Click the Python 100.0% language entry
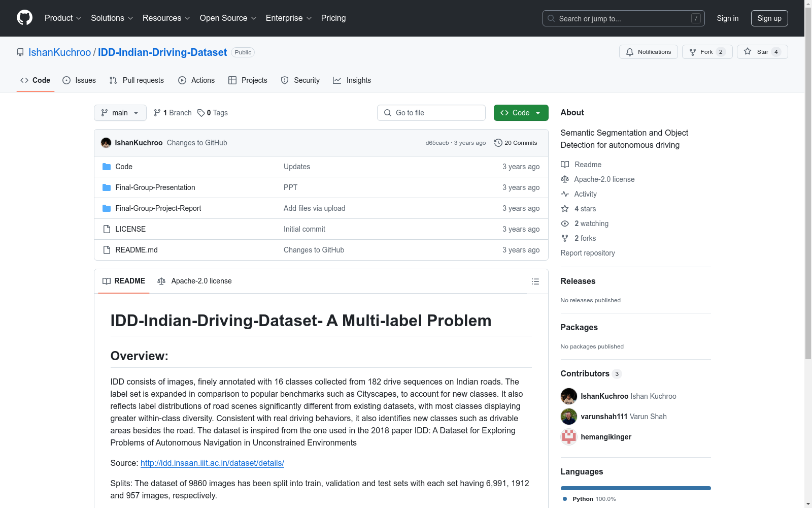812x508 pixels. [589, 499]
